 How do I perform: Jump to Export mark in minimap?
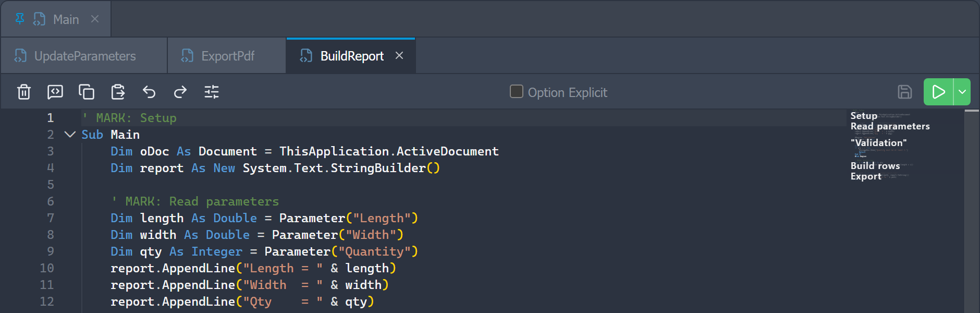pyautogui.click(x=866, y=176)
